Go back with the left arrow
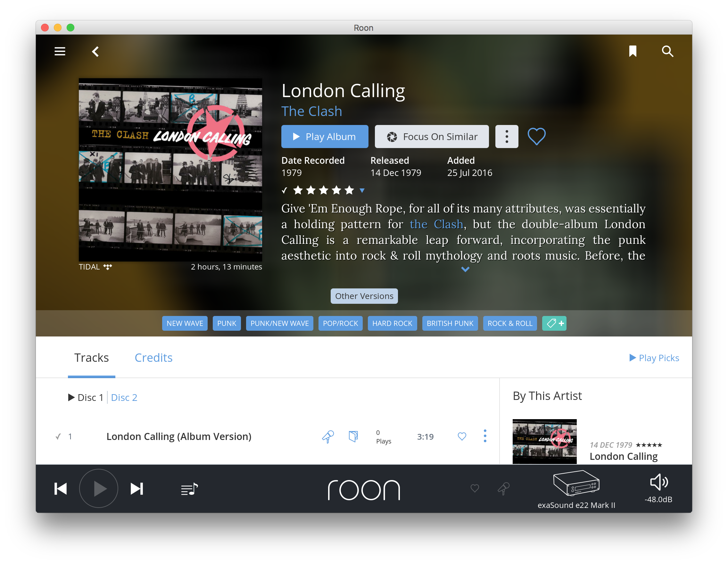The width and height of the screenshot is (728, 564). tap(95, 51)
